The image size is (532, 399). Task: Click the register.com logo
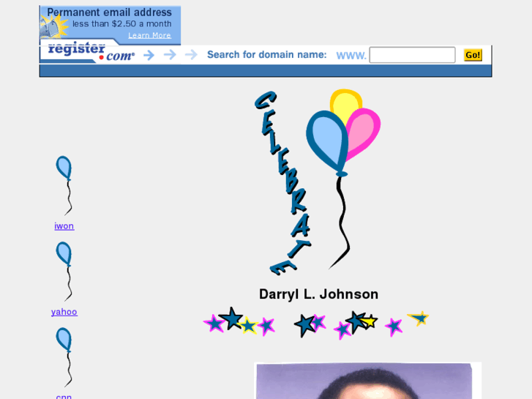coord(91,52)
